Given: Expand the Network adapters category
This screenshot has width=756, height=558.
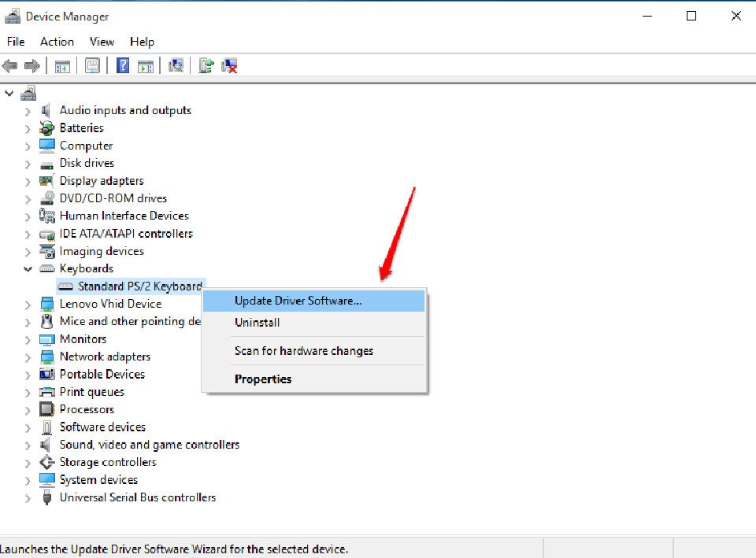Looking at the screenshot, I should [28, 356].
